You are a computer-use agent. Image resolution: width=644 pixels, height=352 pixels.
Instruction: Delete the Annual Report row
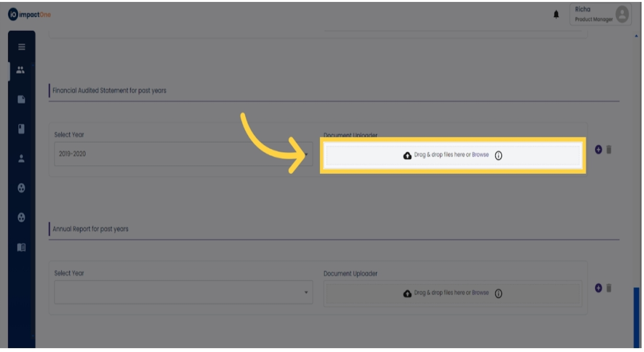point(609,288)
